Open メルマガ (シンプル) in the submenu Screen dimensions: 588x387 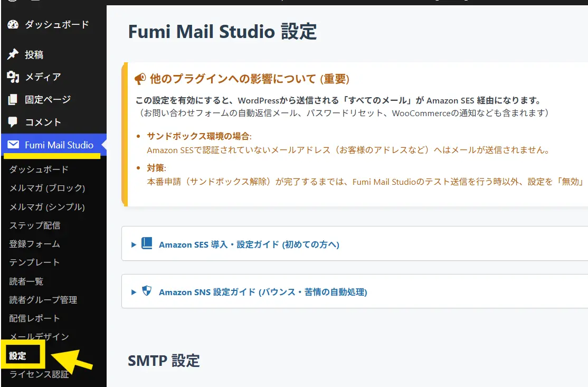tap(47, 207)
